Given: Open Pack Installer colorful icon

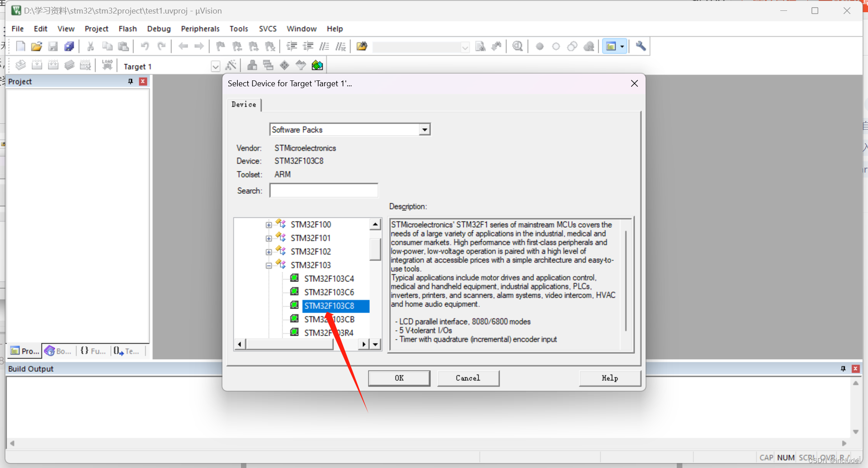Looking at the screenshot, I should (x=317, y=65).
